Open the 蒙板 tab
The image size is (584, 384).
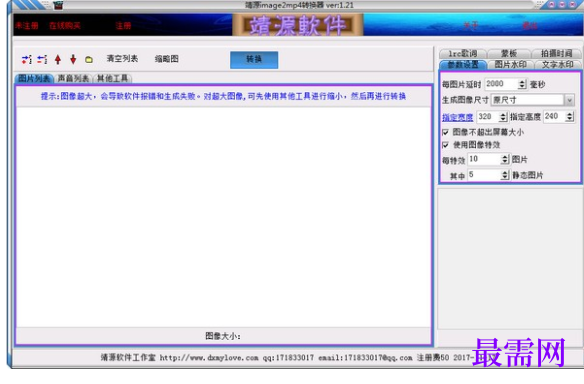(509, 53)
